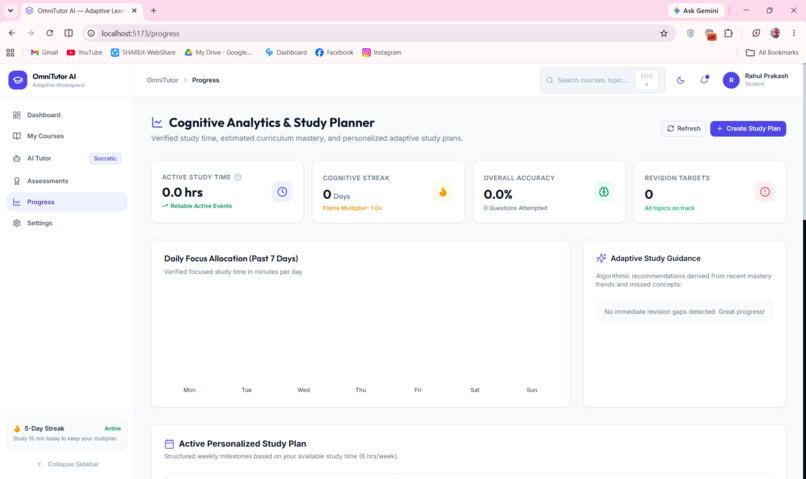Open Ask Gemini in the browser

pos(696,11)
